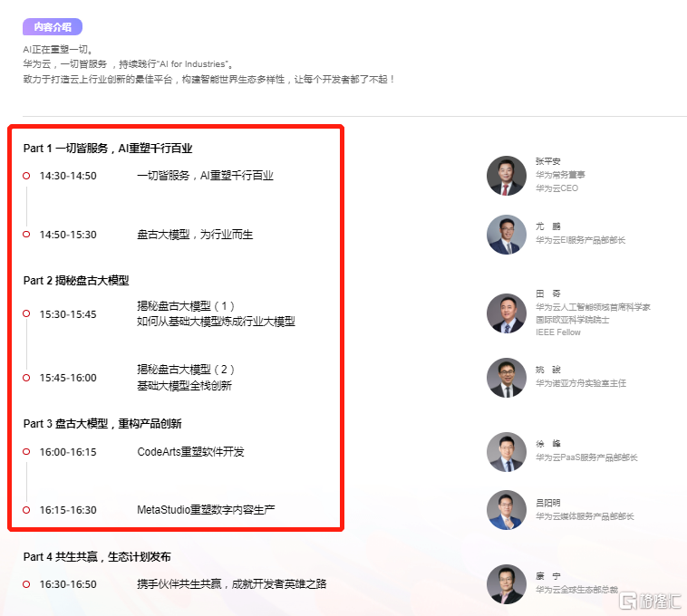The width and height of the screenshot is (687, 616).
Task: Open 田奇 speaker portrait photo
Action: (507, 313)
